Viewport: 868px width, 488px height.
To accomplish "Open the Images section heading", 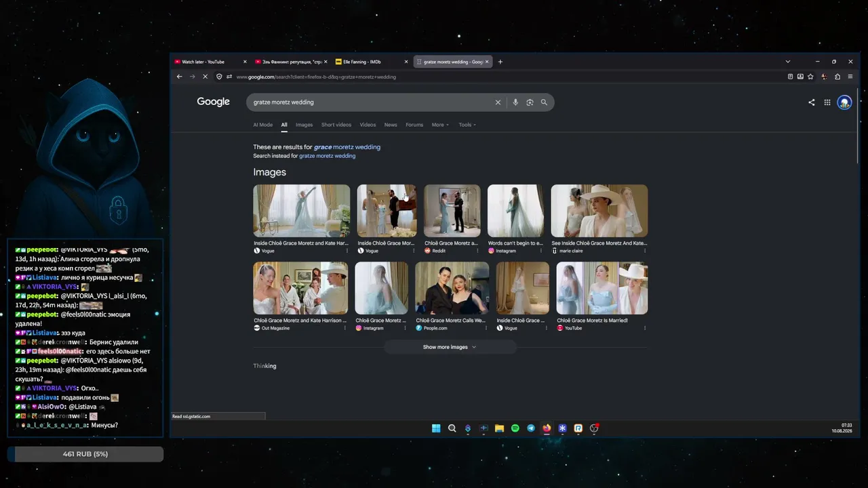I will click(x=270, y=172).
